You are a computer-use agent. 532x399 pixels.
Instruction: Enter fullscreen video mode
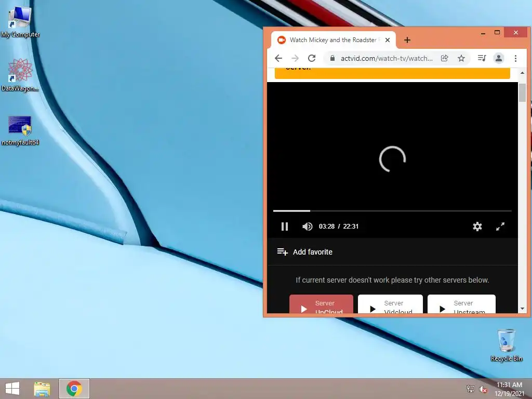pos(500,227)
